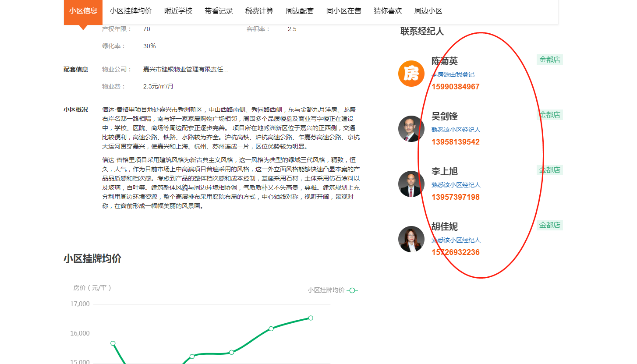Select the 税费计算 tab
Image resolution: width=637 pixels, height=364 pixels.
259,11
